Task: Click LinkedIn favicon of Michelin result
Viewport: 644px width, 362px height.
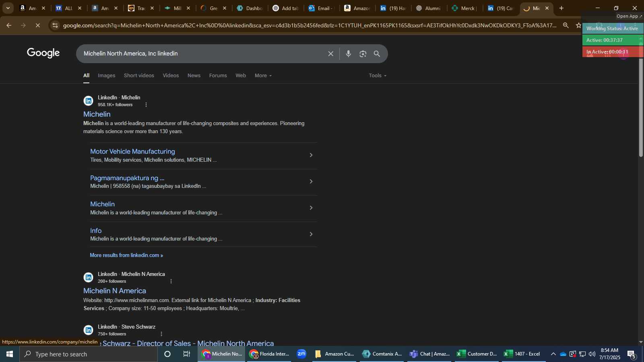Action: click(89, 101)
